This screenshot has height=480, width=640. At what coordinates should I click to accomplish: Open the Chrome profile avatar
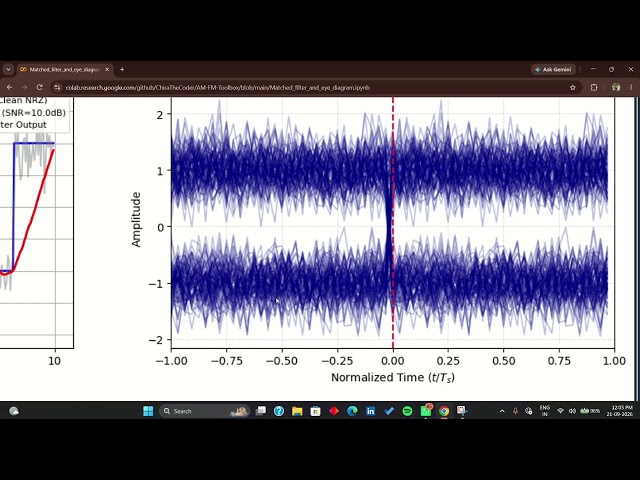click(616, 87)
